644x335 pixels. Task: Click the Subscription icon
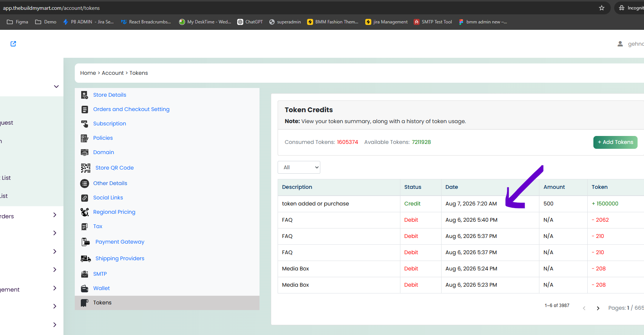[x=85, y=124]
